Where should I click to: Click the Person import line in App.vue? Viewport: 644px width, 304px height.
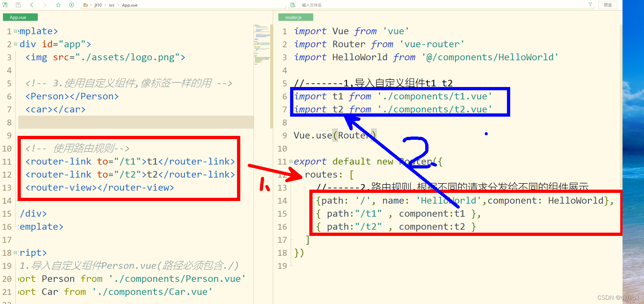point(132,279)
